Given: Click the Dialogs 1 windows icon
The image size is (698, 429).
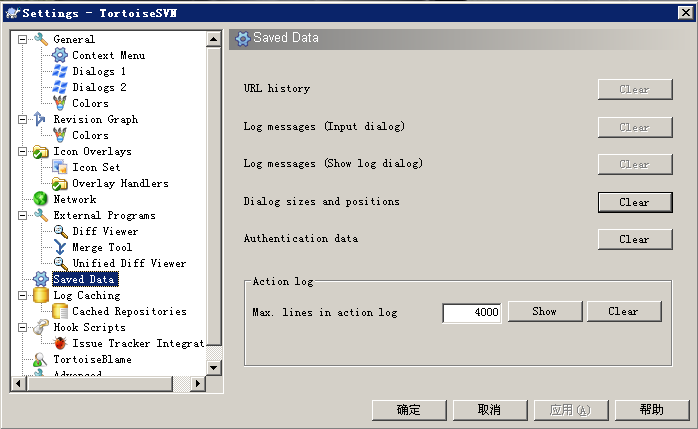Looking at the screenshot, I should (60, 71).
